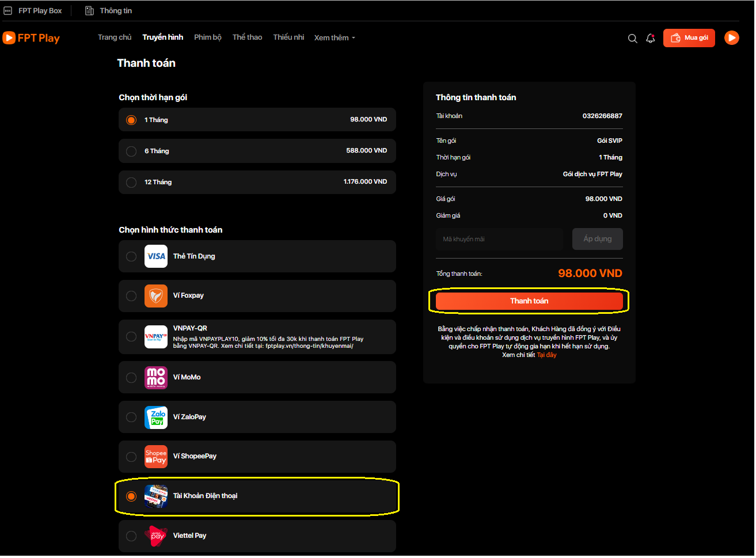
Task: Click the Thông tin document icon
Action: [89, 11]
